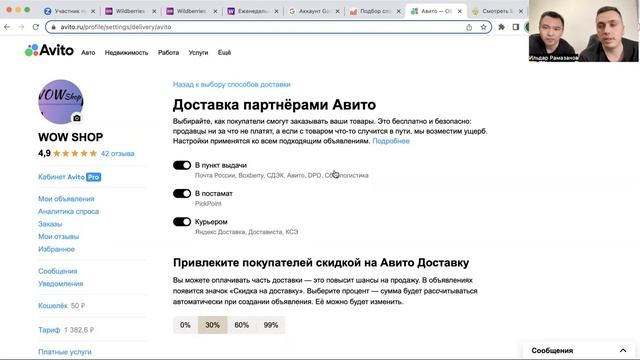
Task: Click the camera icon on the profile avatar
Action: [77, 118]
